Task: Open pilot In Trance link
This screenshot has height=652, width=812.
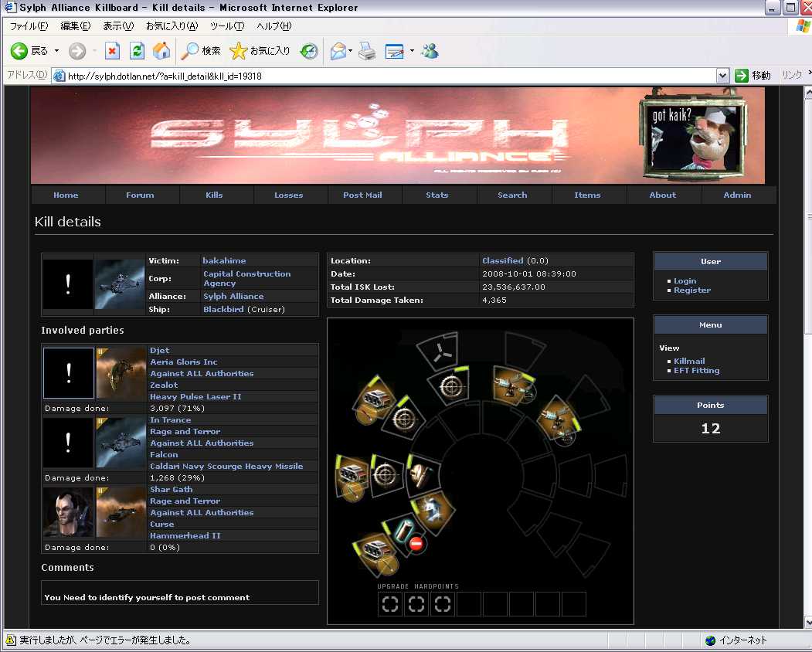Action: coord(171,420)
